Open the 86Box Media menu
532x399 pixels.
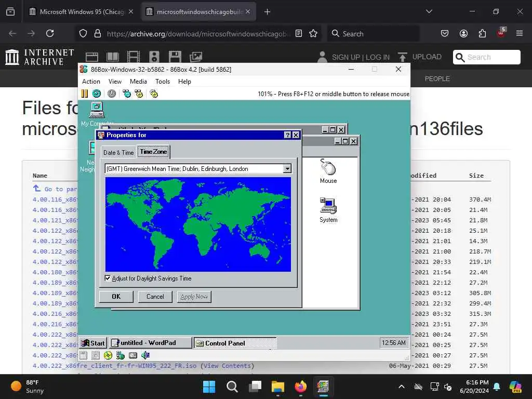tap(138, 82)
